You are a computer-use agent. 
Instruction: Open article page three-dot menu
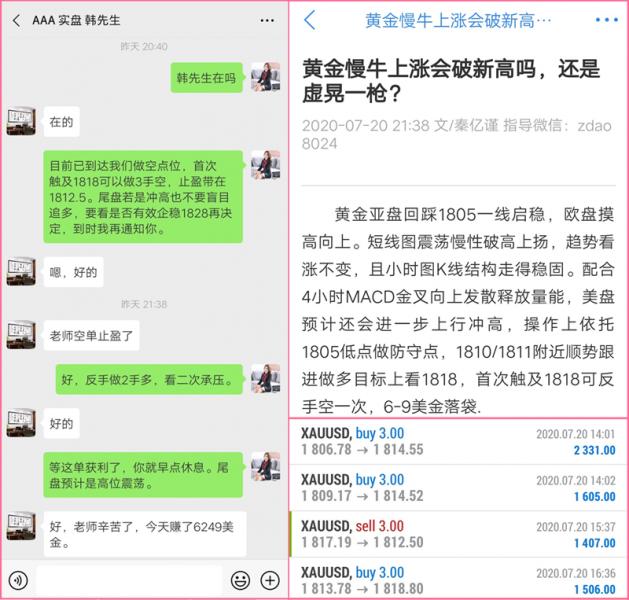point(607,20)
